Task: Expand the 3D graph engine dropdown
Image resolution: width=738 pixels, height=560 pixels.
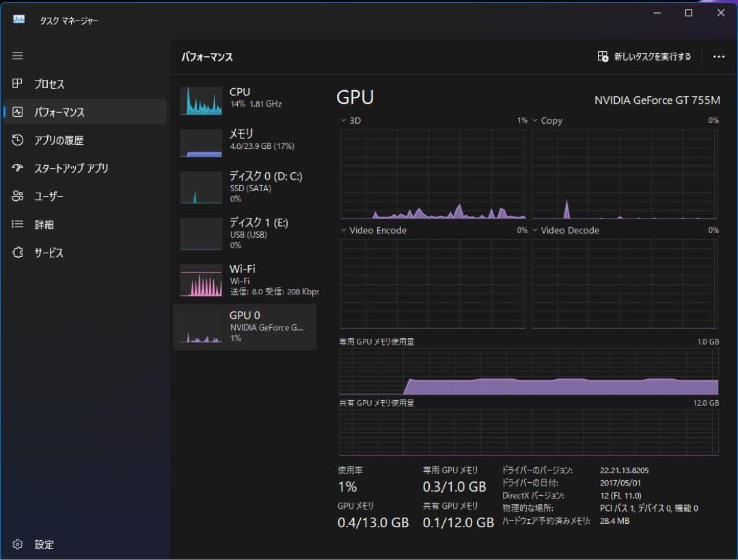Action: pyautogui.click(x=344, y=121)
